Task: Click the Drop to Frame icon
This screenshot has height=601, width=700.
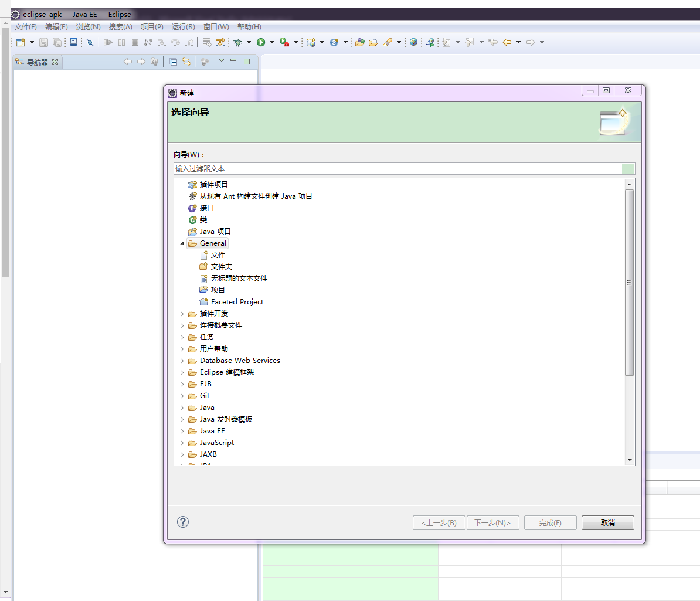Action: pyautogui.click(x=206, y=42)
